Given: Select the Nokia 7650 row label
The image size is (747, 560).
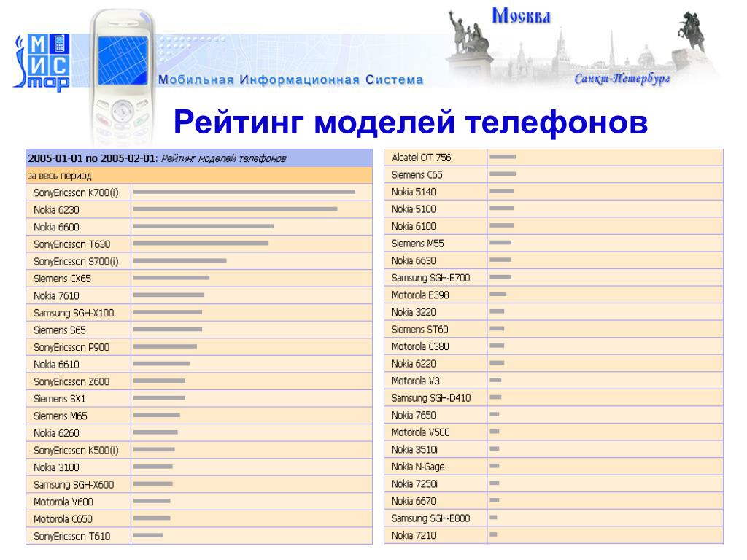Looking at the screenshot, I should click(x=414, y=415).
